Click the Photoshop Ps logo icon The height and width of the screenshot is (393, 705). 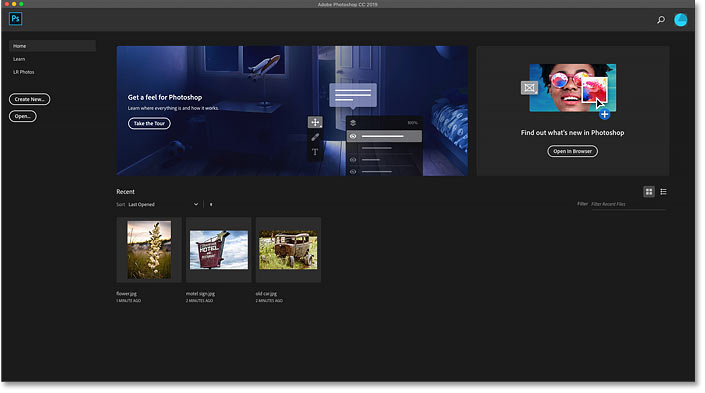15,19
